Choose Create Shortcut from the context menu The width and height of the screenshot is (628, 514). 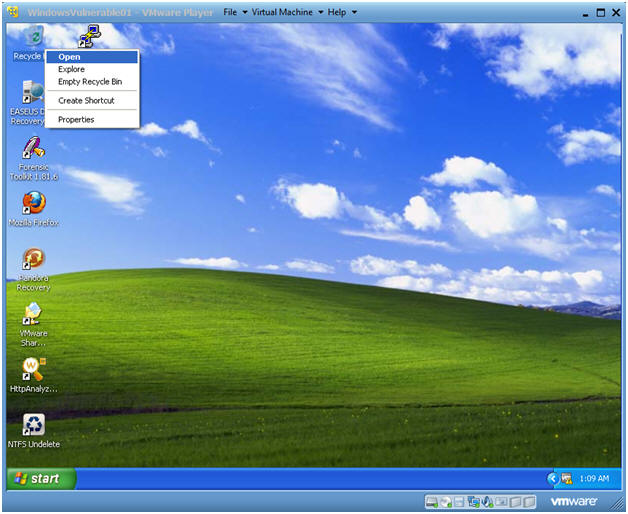92,101
